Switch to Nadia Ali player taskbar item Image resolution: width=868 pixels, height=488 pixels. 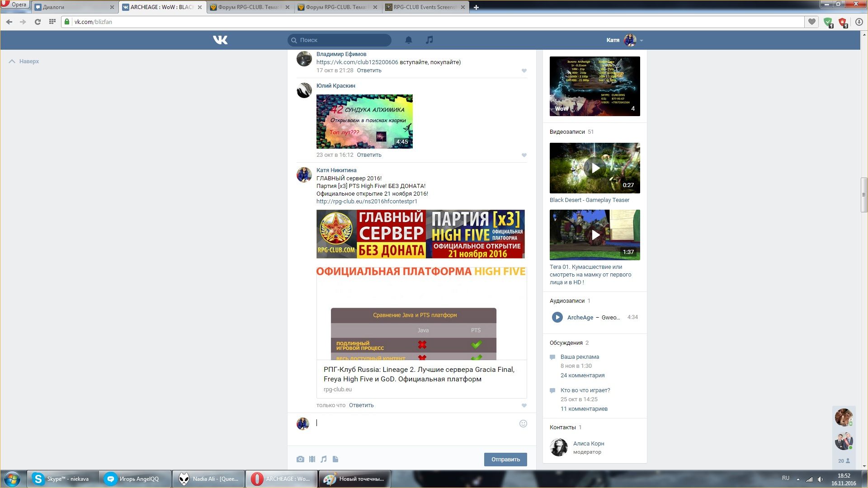[x=208, y=479]
